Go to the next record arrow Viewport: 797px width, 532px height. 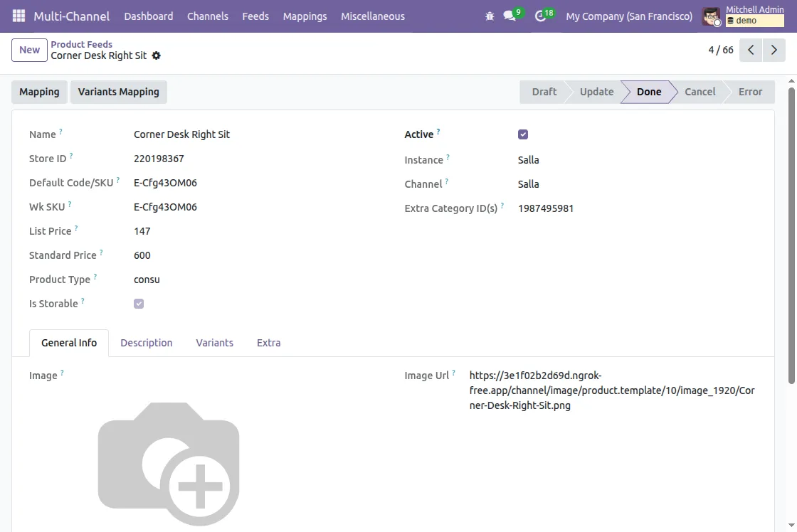tap(774, 50)
